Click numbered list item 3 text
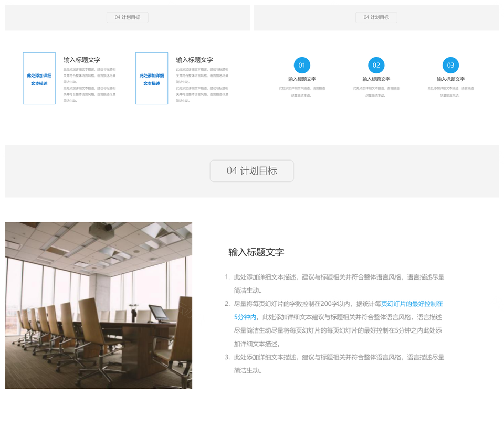The image size is (504, 428). 339,364
